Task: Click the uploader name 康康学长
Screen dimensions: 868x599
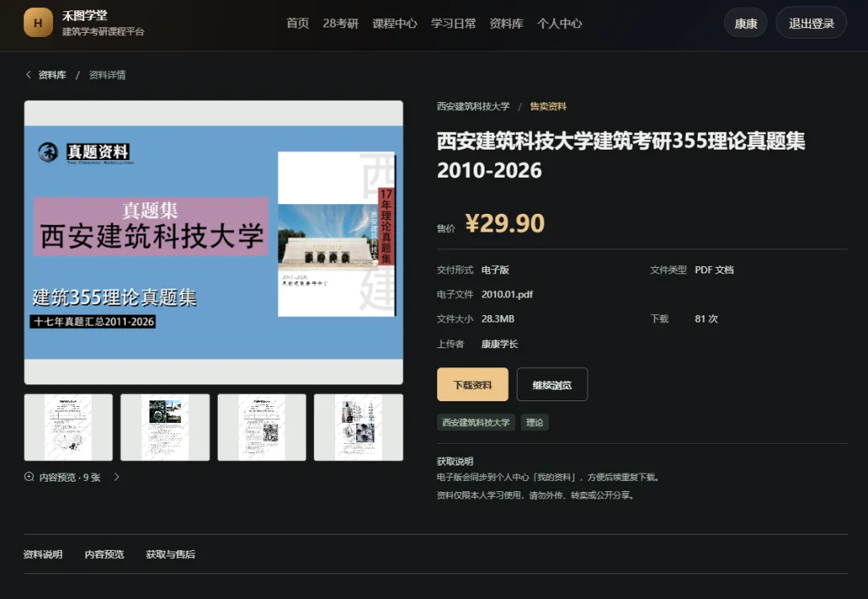Action: pos(499,344)
